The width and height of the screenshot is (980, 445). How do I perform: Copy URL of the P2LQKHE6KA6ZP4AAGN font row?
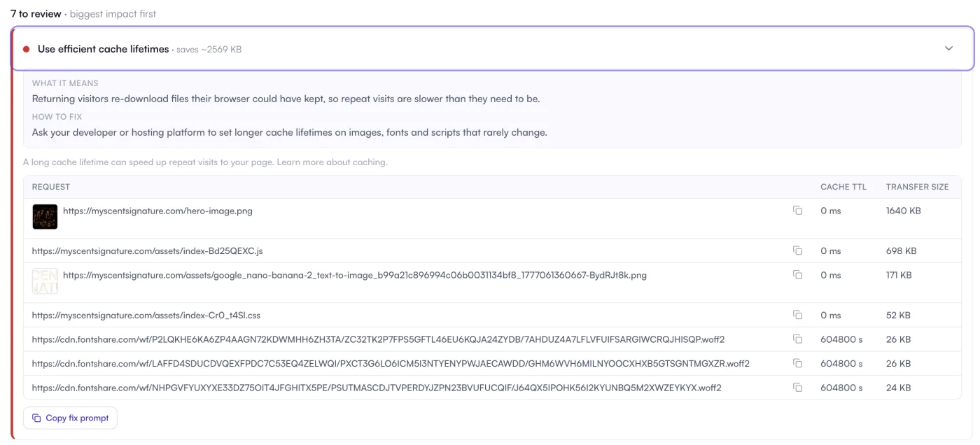(797, 339)
